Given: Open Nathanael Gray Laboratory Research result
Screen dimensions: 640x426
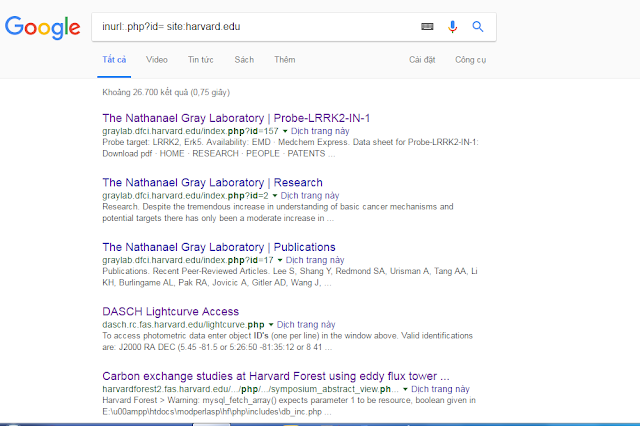Looking at the screenshot, I should (x=212, y=182).
